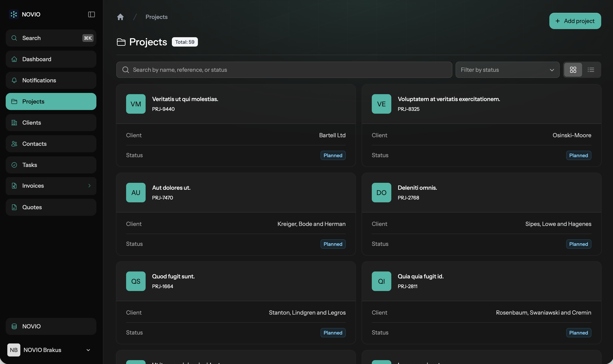The height and width of the screenshot is (364, 613).
Task: Open the Filter by status dropdown
Action: click(507, 70)
